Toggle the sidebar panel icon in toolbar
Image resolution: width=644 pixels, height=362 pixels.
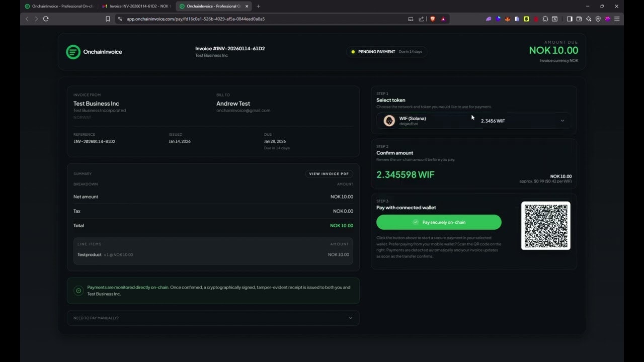570,19
